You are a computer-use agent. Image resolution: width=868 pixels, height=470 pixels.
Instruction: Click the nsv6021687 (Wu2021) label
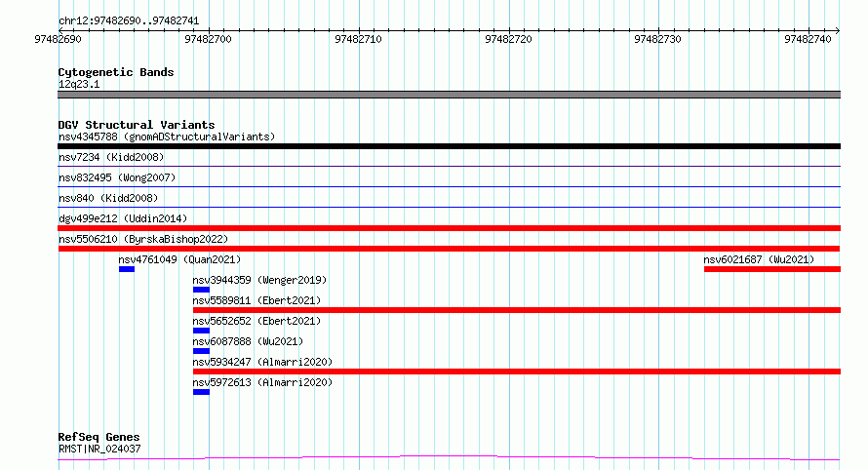coord(759,259)
